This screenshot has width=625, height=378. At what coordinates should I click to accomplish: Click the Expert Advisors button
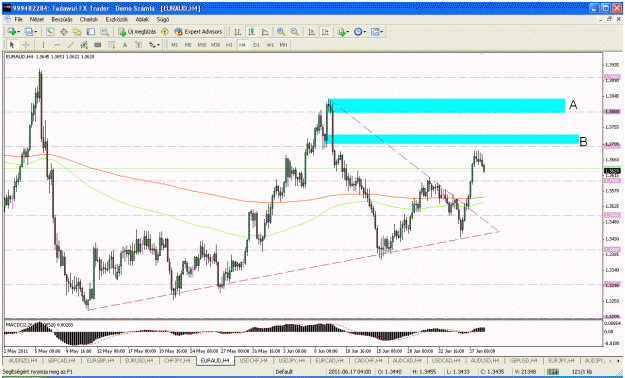point(198,32)
